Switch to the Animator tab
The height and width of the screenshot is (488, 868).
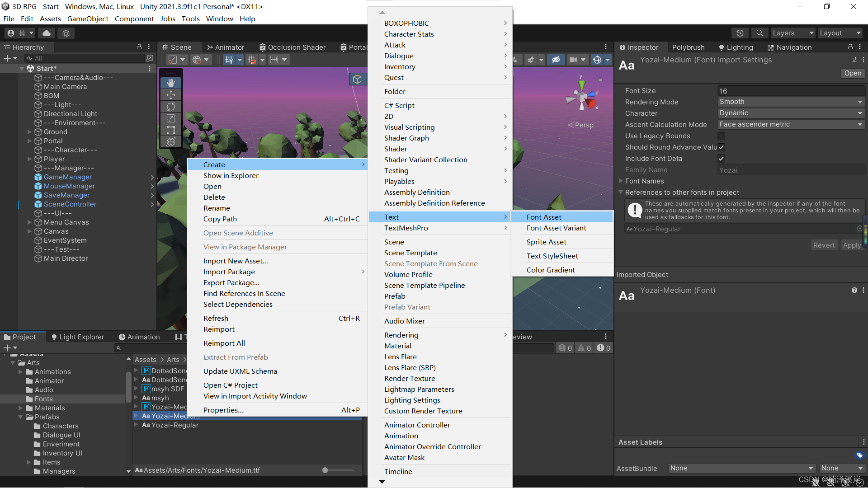[226, 47]
